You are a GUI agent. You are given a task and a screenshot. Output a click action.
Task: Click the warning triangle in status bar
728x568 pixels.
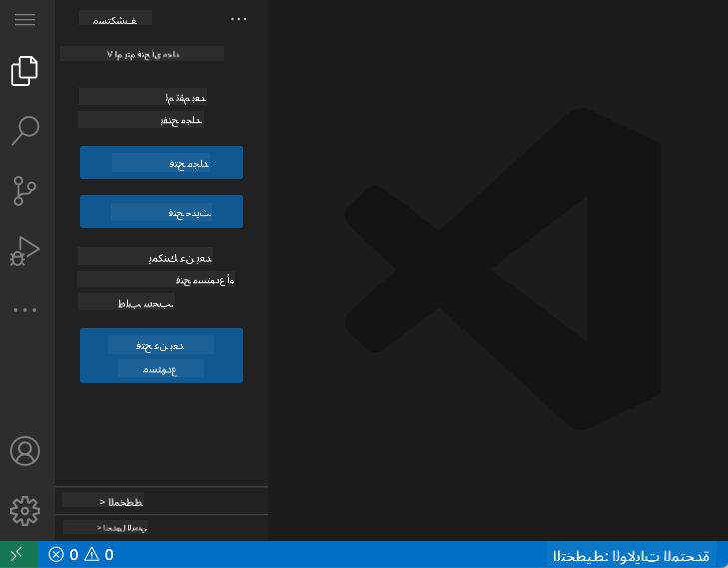[98, 555]
